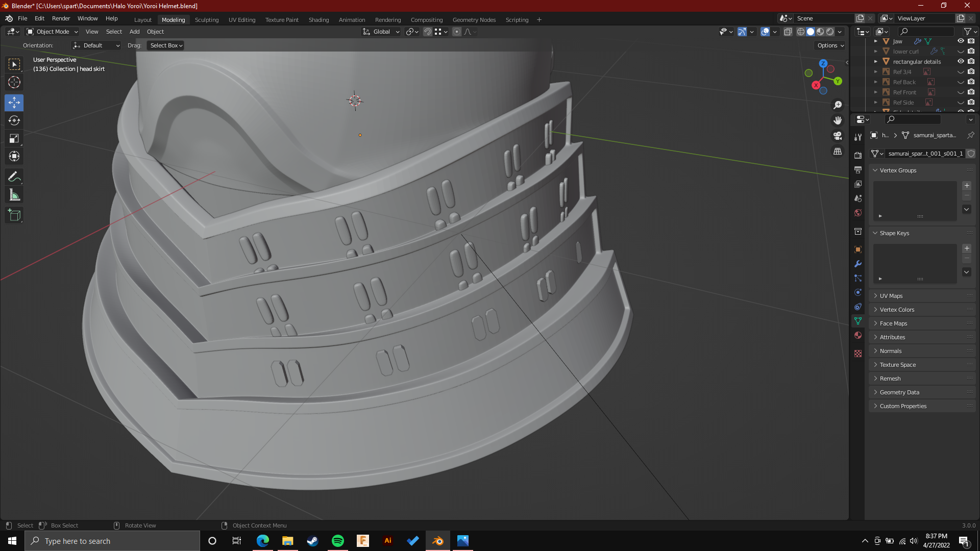Viewport: 980px width, 551px height.
Task: Open the Material properties tab
Action: (858, 335)
